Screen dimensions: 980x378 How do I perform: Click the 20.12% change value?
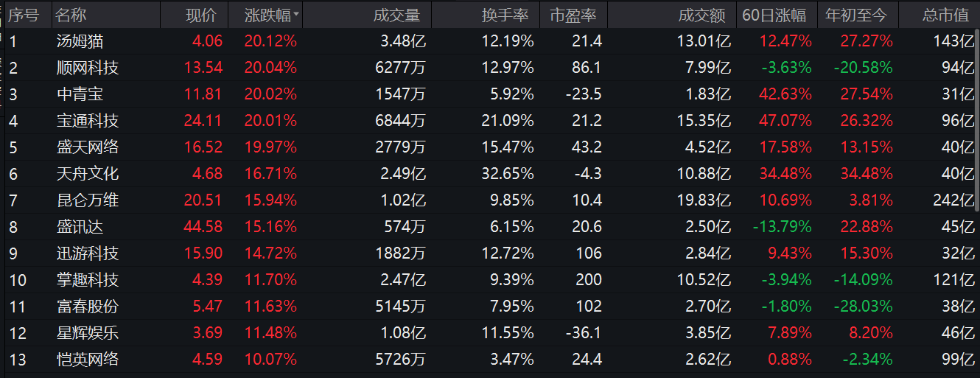coord(270,41)
